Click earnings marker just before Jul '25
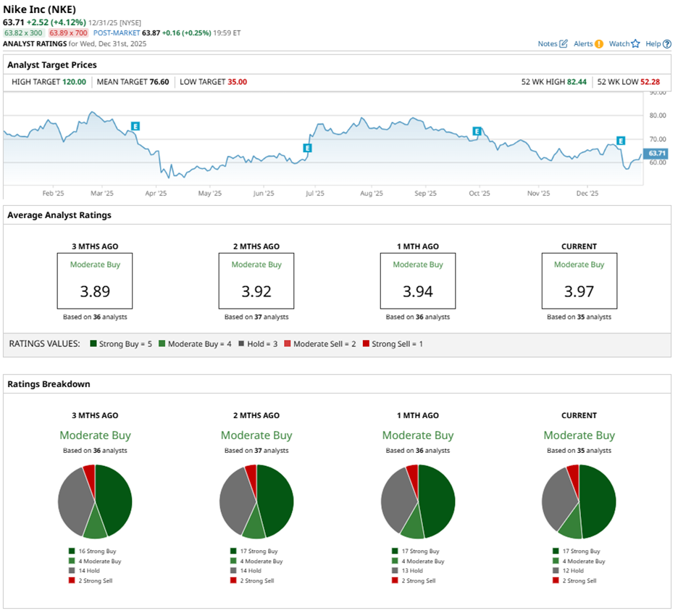The height and width of the screenshot is (616, 678). tap(307, 148)
